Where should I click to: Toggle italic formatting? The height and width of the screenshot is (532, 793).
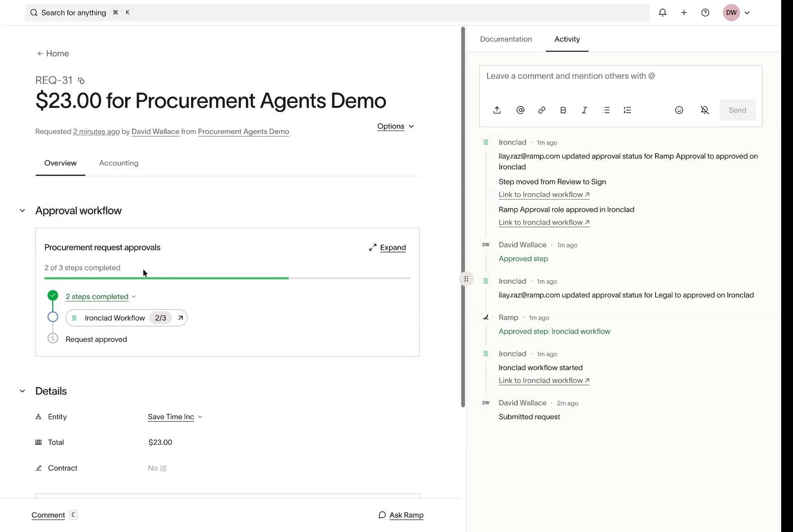tap(585, 110)
